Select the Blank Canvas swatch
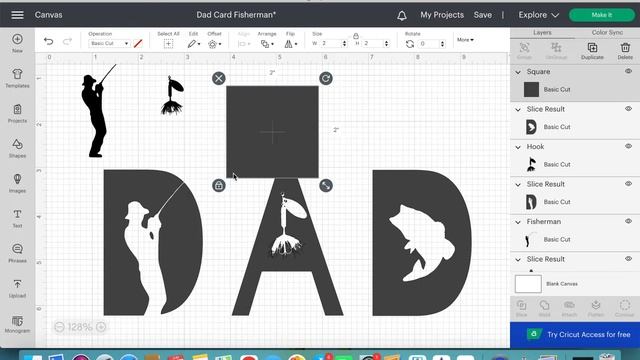The height and width of the screenshot is (360, 640). click(x=528, y=284)
